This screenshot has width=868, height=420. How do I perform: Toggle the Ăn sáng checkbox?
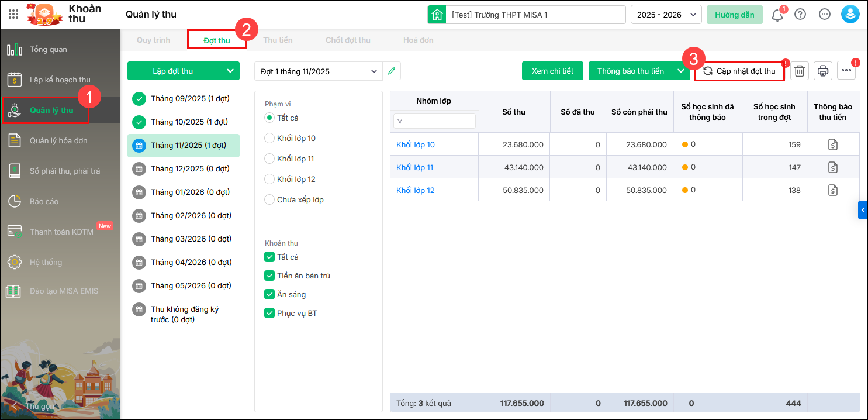pos(269,294)
